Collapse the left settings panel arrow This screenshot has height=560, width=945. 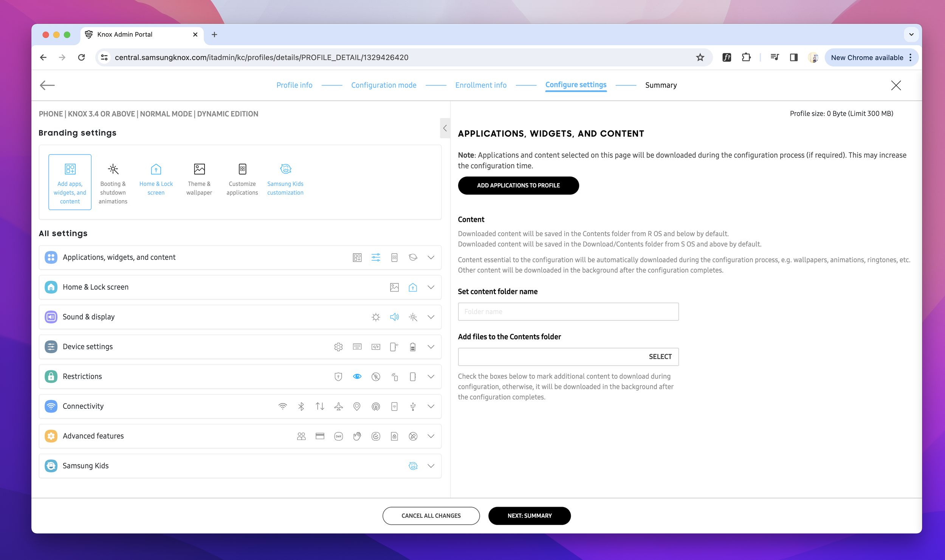[x=445, y=128]
